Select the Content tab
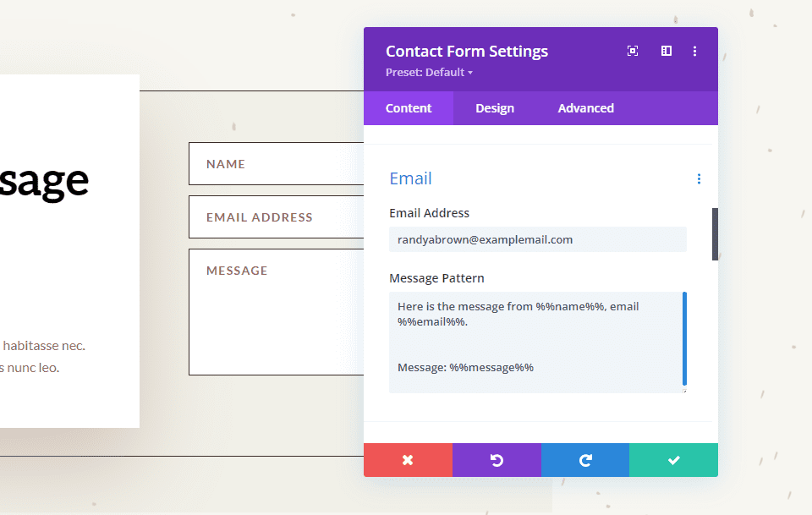 [x=409, y=108]
